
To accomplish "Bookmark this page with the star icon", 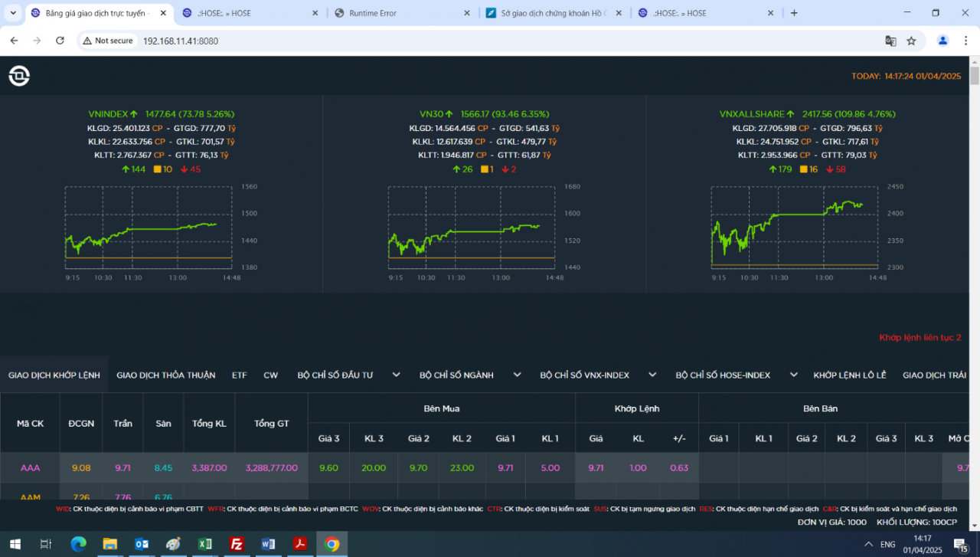I will [x=911, y=41].
